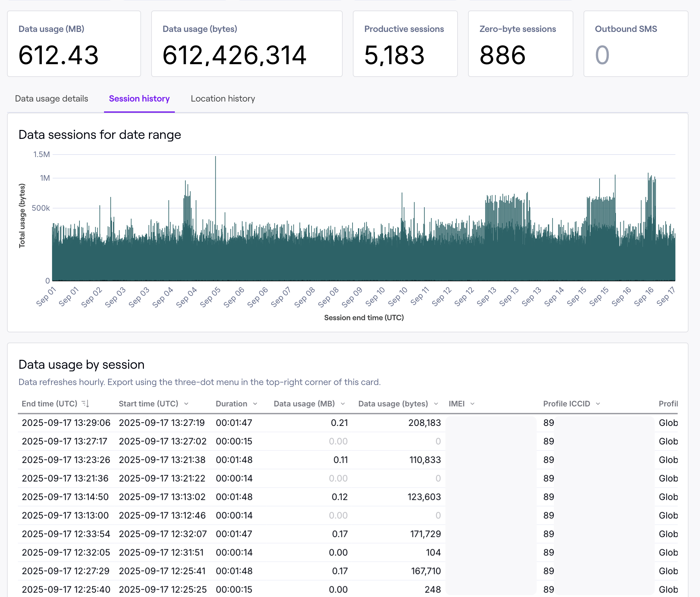Click the Zero-byte sessions 886 card

[520, 44]
